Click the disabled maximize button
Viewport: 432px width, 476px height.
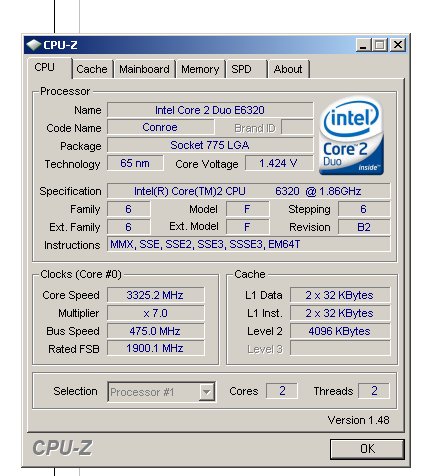380,45
